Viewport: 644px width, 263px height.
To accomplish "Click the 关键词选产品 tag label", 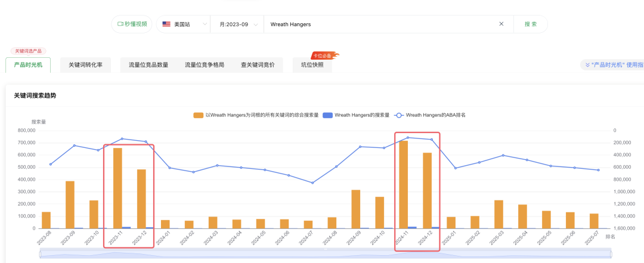I will pos(29,51).
